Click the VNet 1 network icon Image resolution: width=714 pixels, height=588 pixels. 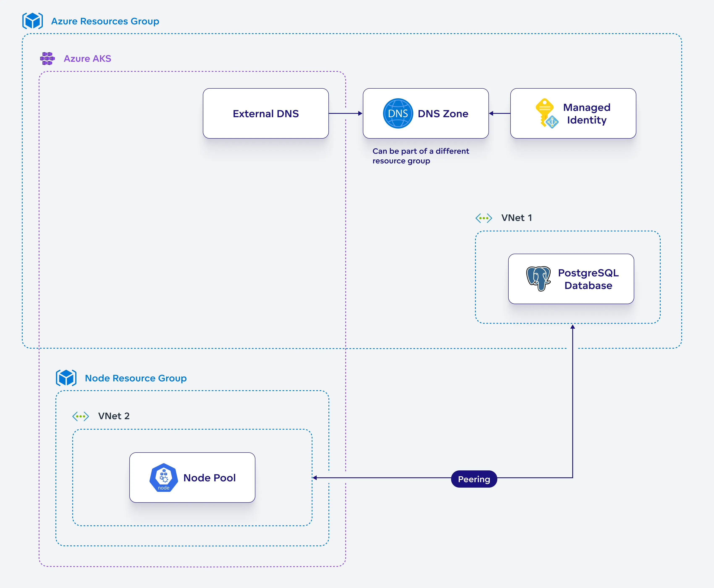pyautogui.click(x=484, y=218)
